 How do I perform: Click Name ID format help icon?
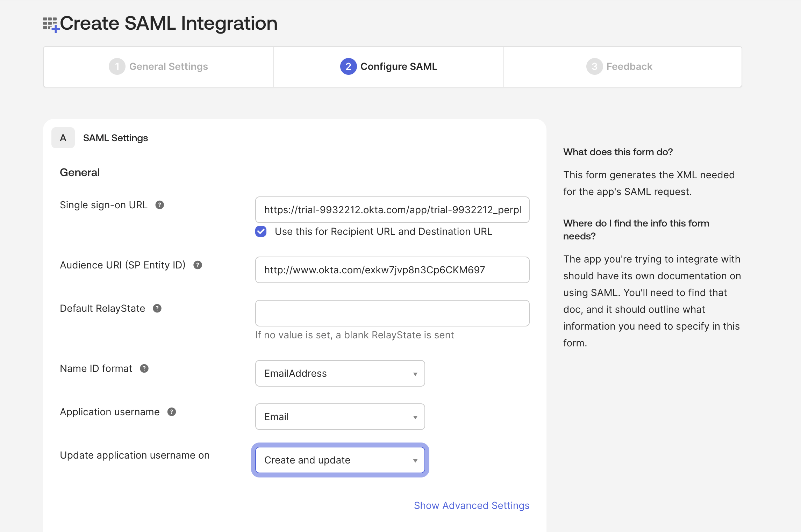144,368
